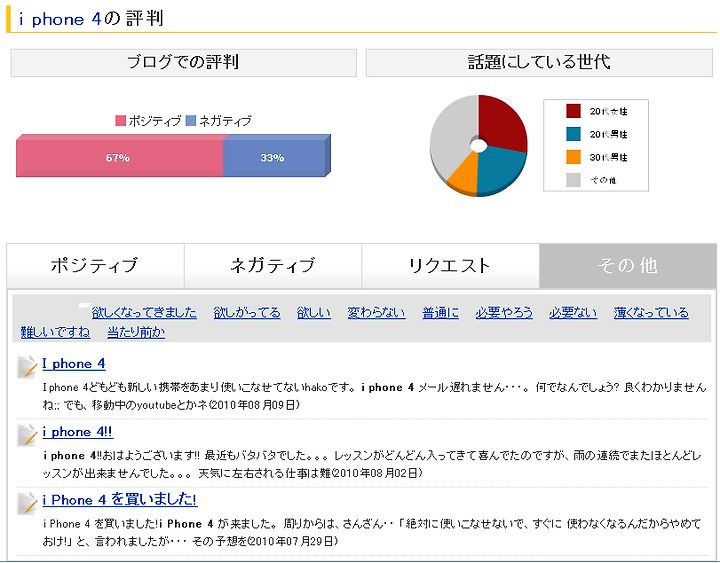Open the 当たり前か keyword link
720x563 pixels.
point(136,332)
